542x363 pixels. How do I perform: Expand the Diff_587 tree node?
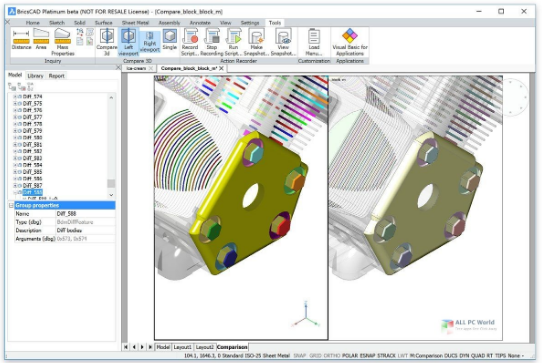point(15,186)
